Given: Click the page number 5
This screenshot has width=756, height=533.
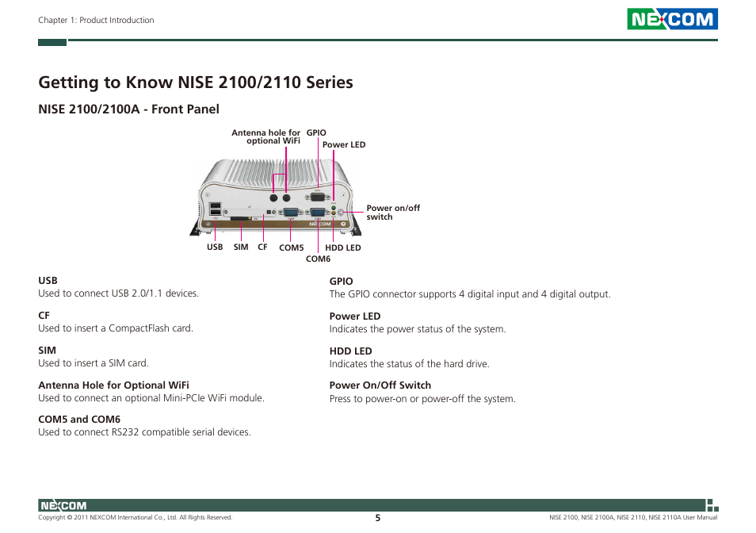Looking at the screenshot, I should pyautogui.click(x=378, y=518).
